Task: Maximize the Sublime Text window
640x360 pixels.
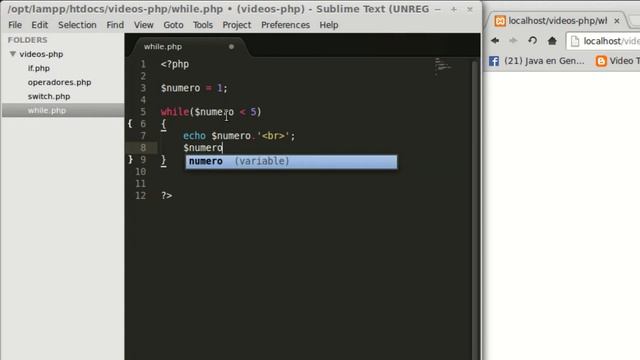Action: coord(453,9)
